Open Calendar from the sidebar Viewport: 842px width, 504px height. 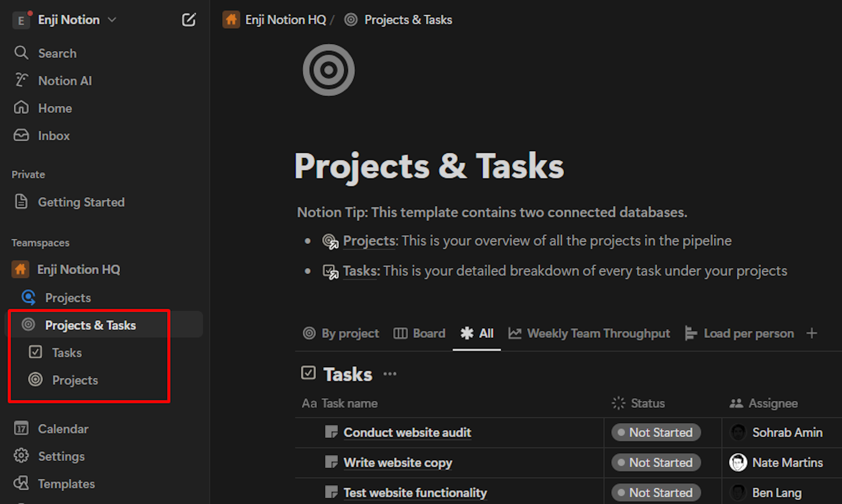63,429
